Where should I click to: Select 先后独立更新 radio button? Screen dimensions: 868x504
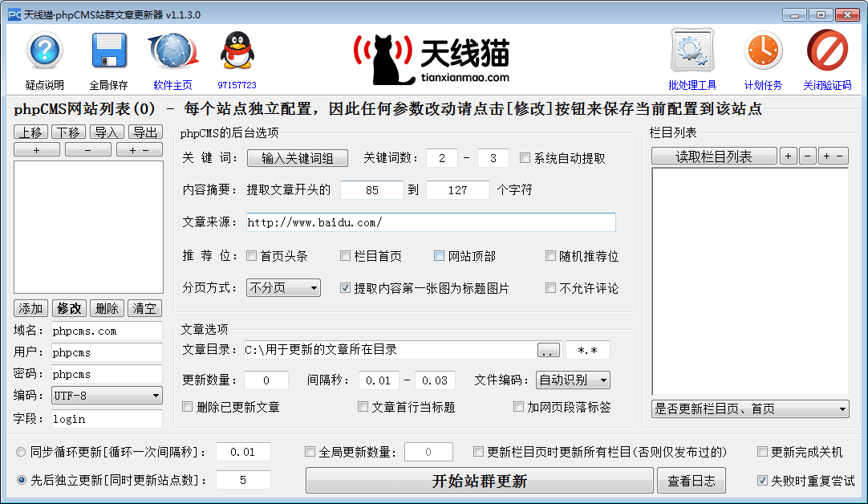(21, 480)
